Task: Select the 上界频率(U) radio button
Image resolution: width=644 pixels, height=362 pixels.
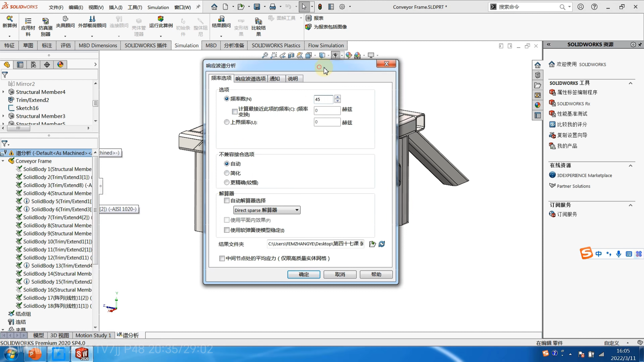Action: (226, 122)
